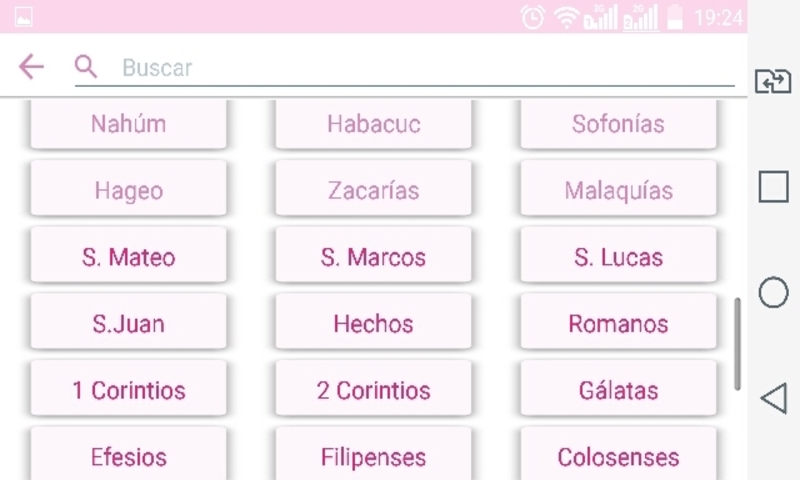Tap the alarm clock status icon

[534, 17]
